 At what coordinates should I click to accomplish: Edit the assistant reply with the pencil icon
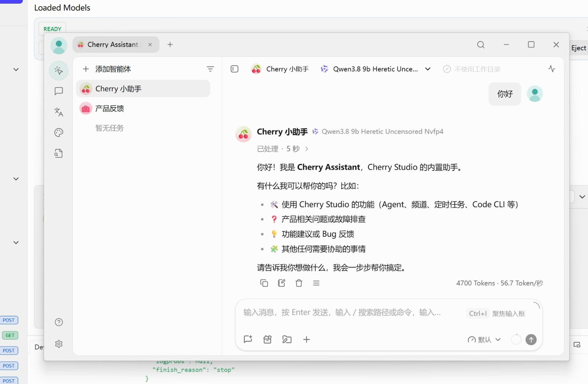pyautogui.click(x=281, y=283)
